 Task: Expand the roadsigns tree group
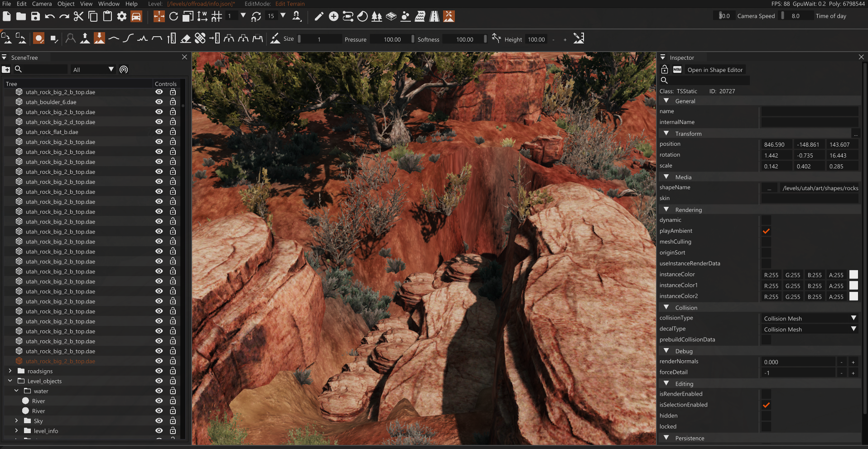10,371
